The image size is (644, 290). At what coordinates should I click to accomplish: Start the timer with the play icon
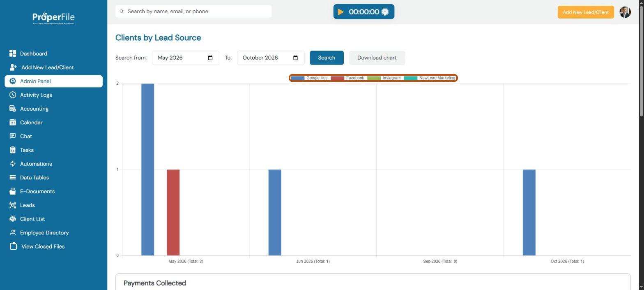tap(341, 12)
